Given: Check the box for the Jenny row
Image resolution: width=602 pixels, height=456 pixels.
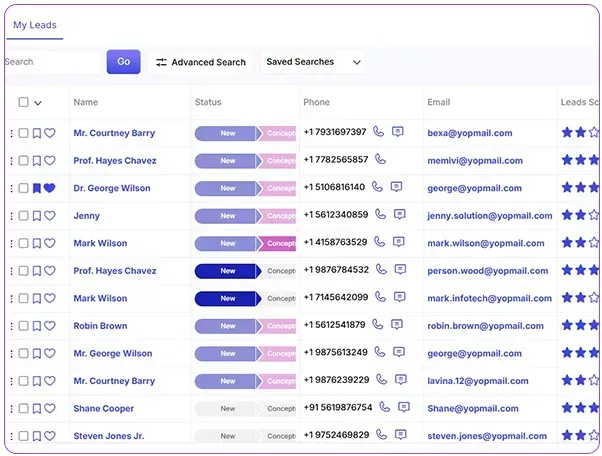Looking at the screenshot, I should click(23, 216).
